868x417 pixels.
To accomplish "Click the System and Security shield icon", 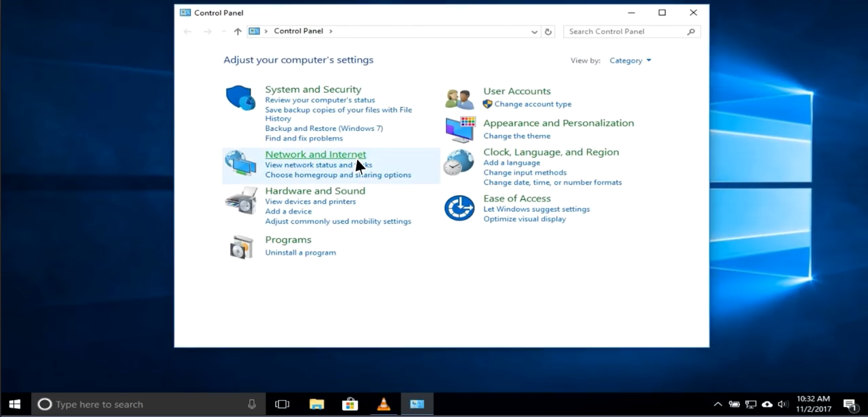I will pyautogui.click(x=240, y=98).
